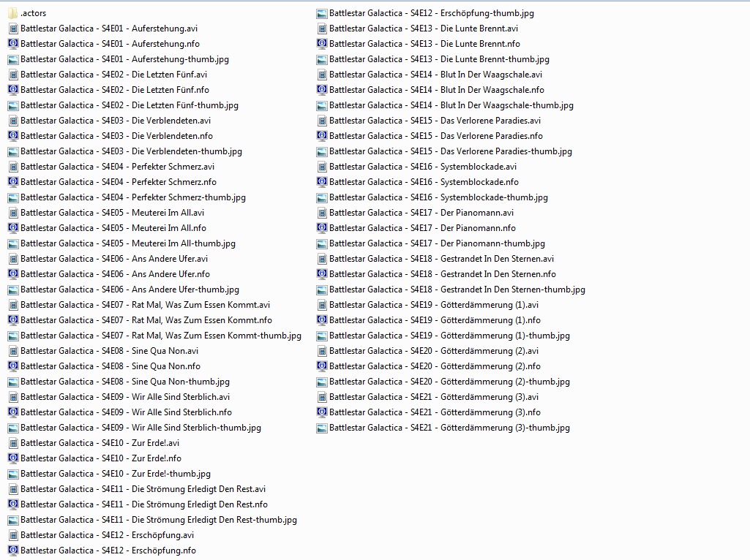Select file name 'S4E04 - Perfekter Schmerz.avi'
The height and width of the screenshot is (560, 750).
pos(118,167)
